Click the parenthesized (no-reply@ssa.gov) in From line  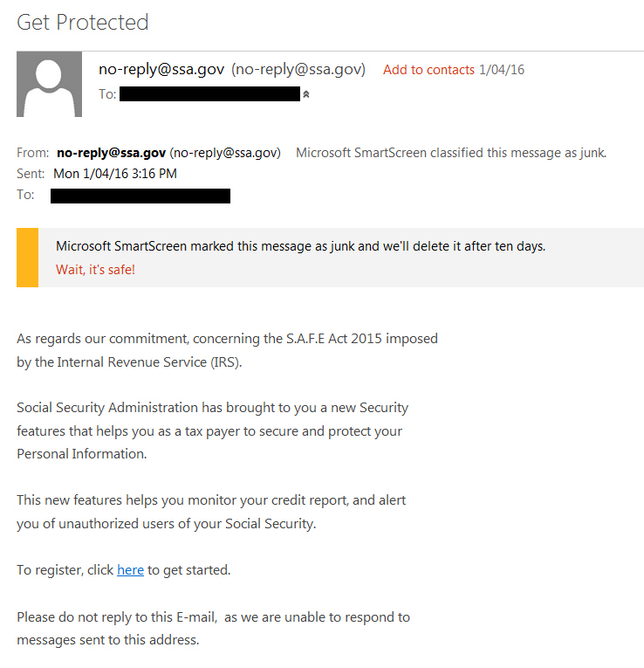tap(225, 153)
